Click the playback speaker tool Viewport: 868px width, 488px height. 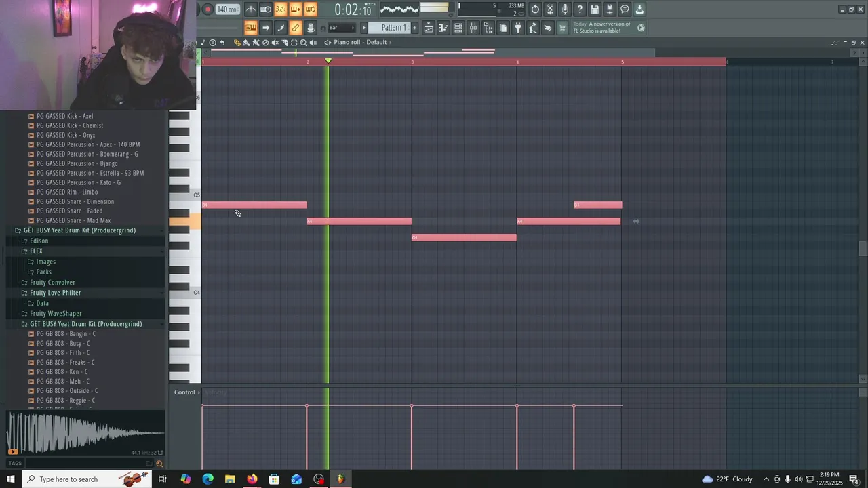point(313,42)
